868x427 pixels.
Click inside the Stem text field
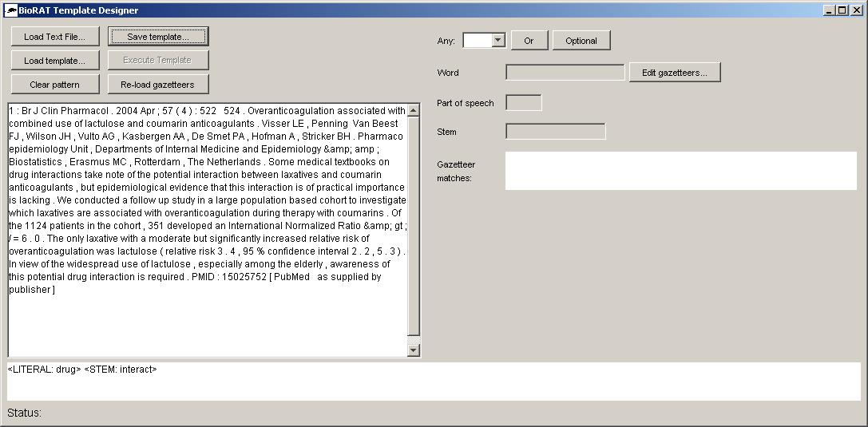(x=555, y=132)
